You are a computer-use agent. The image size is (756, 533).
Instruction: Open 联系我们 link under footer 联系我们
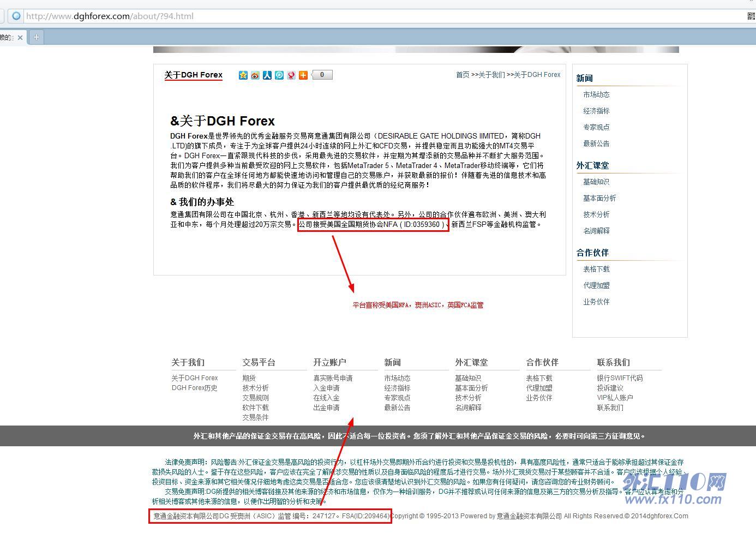click(x=610, y=408)
